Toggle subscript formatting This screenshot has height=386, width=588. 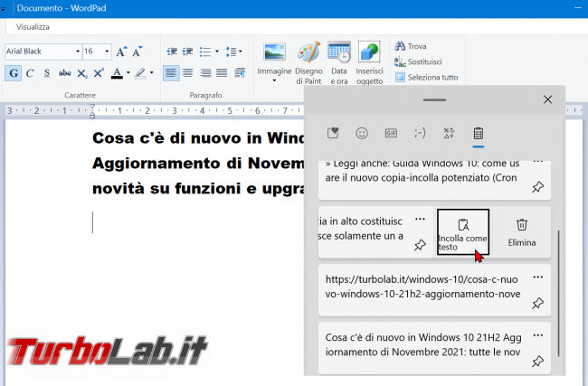point(81,73)
